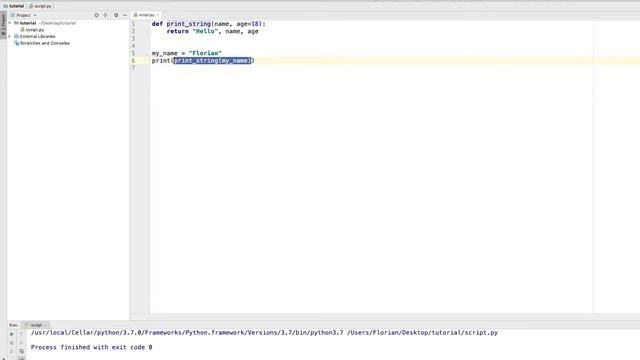Click the python3.7 command path in console output

tap(187, 333)
